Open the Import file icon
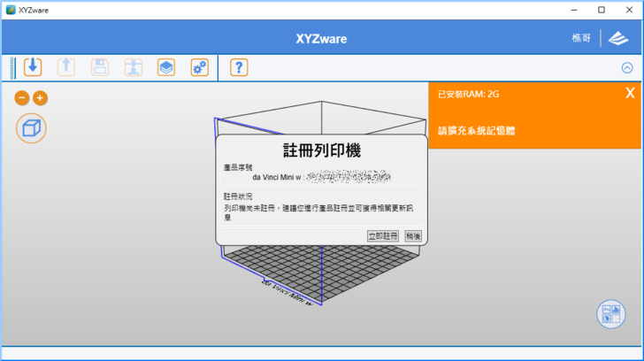Viewport: 644px width, 361px height. [33, 67]
